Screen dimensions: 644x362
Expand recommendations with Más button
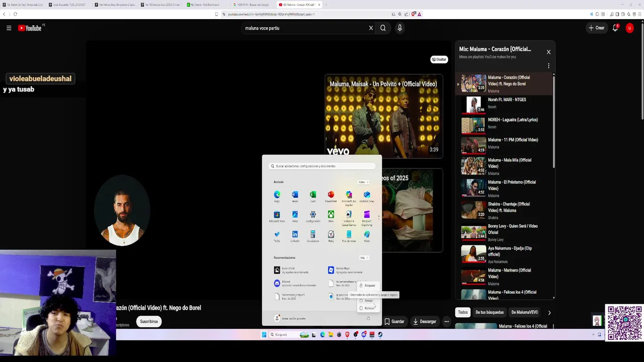pos(364,258)
